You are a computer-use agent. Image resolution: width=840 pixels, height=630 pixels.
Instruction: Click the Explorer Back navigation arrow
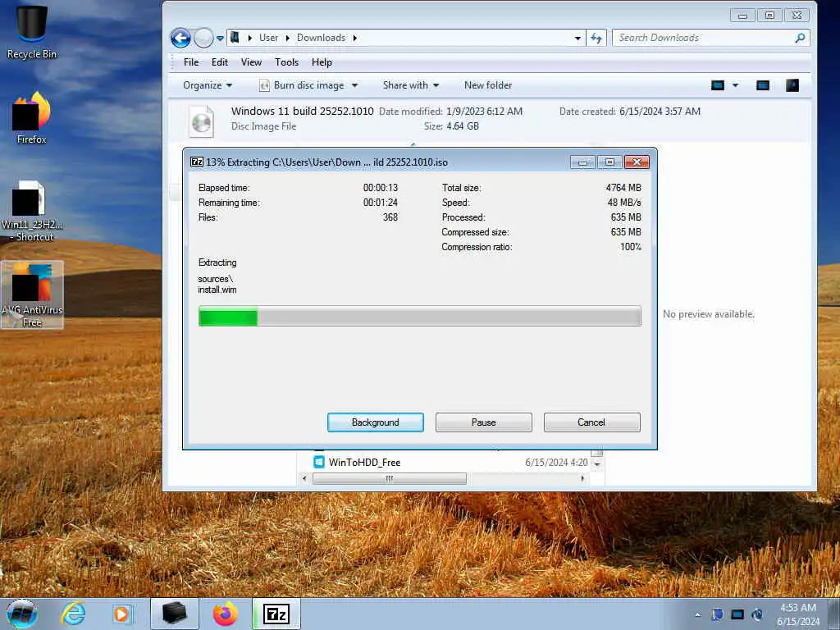[180, 38]
